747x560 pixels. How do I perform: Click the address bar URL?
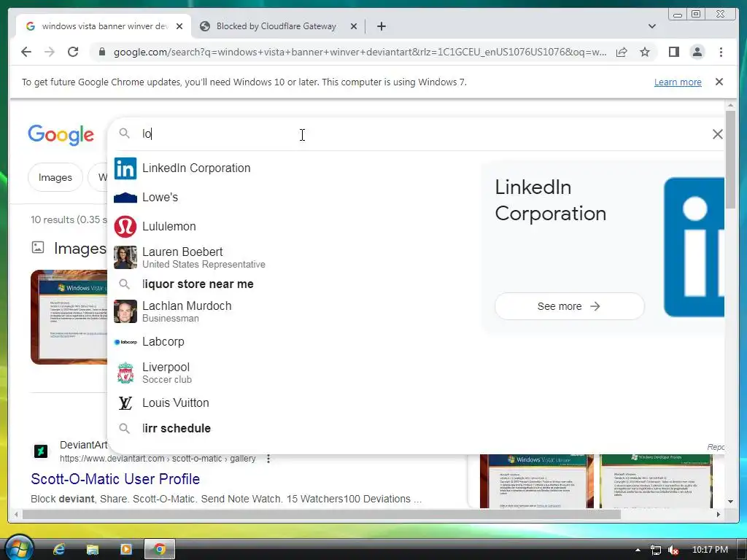[x=360, y=52]
